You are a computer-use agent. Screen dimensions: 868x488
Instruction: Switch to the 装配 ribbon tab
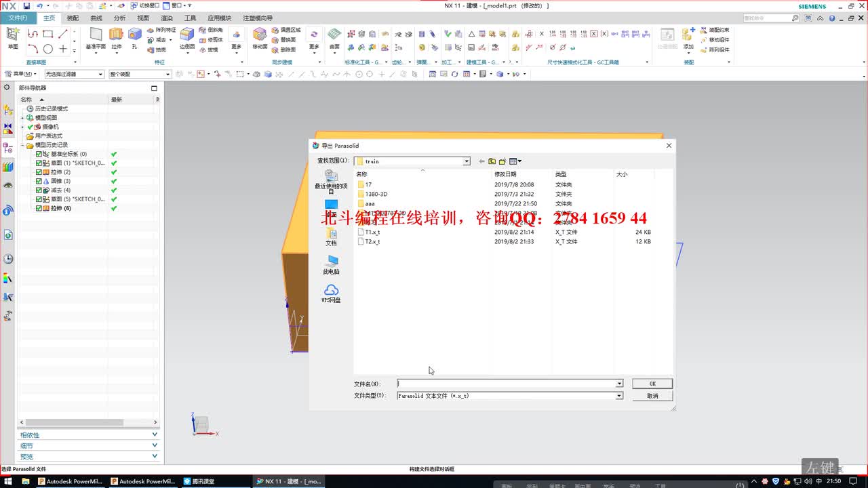coord(73,18)
